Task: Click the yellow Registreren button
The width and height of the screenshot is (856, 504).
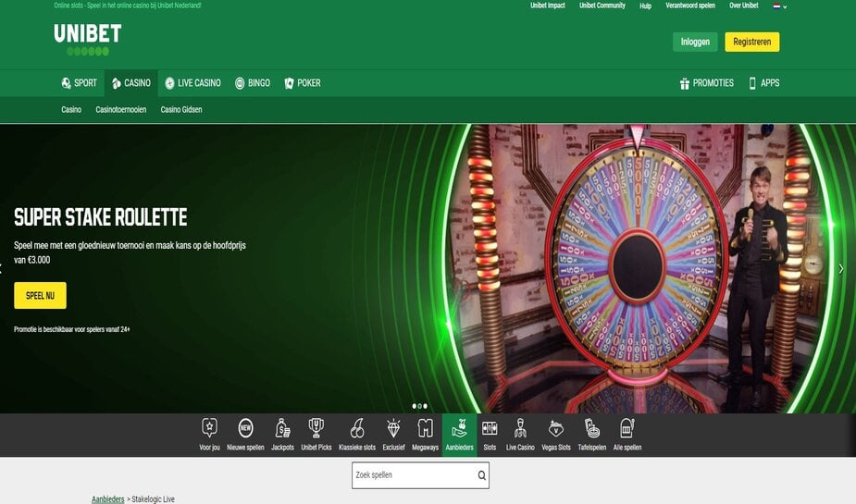Action: click(751, 42)
